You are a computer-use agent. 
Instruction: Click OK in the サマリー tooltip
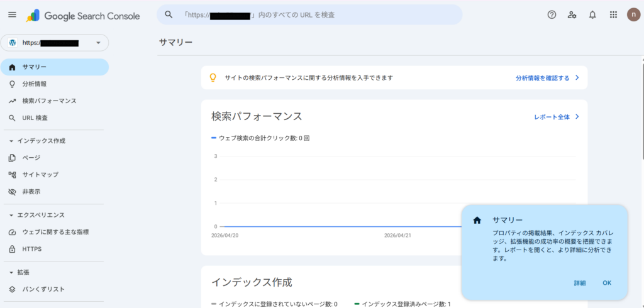pos(606,283)
